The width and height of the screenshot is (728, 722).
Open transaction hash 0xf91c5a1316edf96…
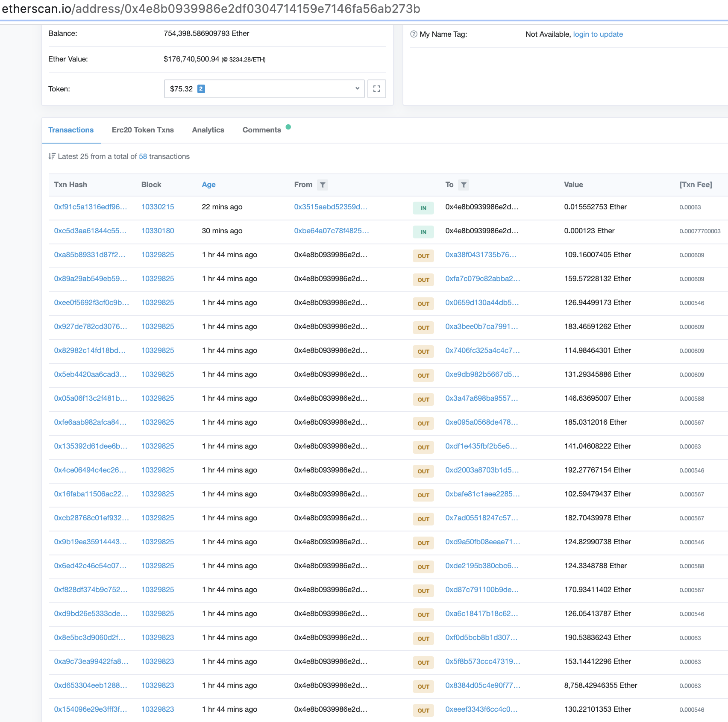[91, 207]
